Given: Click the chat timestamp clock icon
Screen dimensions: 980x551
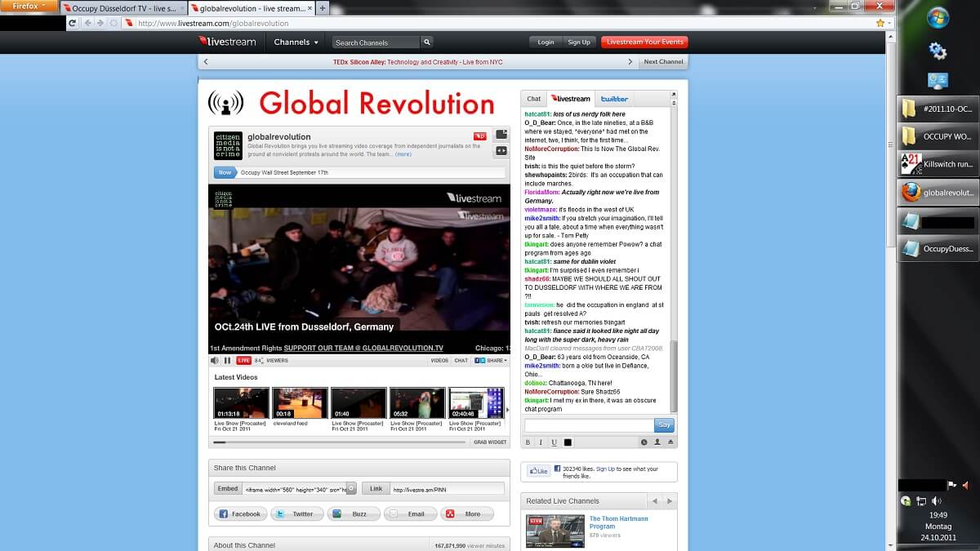Looking at the screenshot, I should point(644,442).
